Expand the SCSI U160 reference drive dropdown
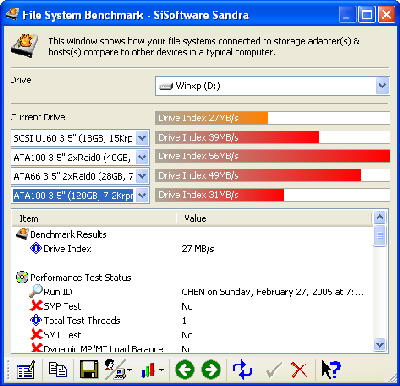Screen dimensions: 400x386 point(142,138)
